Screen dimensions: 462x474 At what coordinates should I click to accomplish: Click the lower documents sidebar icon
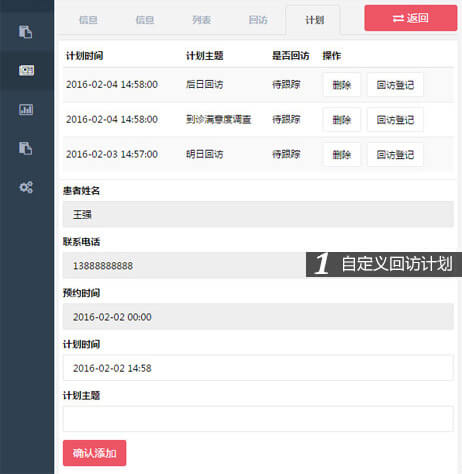click(x=26, y=148)
